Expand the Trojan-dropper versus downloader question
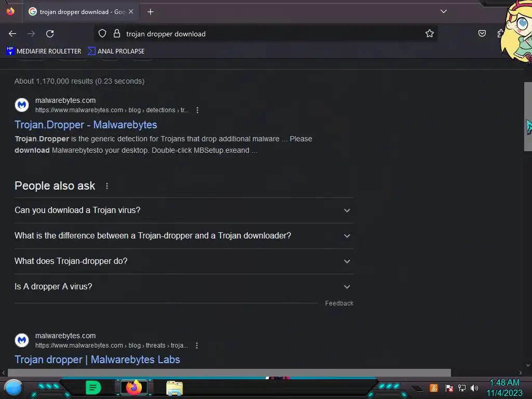 183,236
